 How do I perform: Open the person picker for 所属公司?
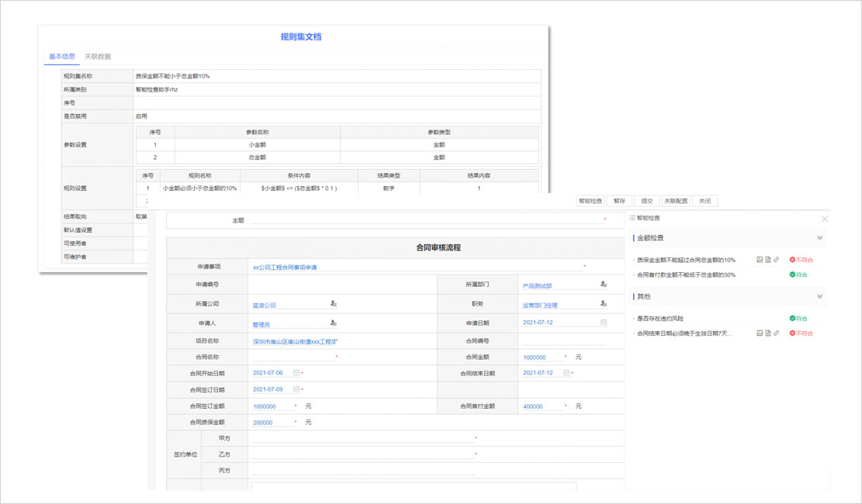(x=333, y=305)
